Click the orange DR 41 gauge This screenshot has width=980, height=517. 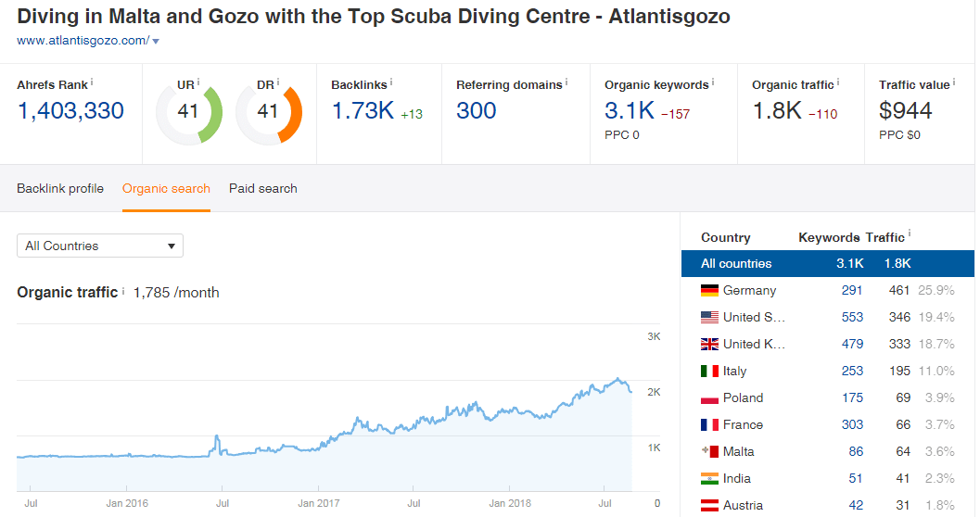269,114
